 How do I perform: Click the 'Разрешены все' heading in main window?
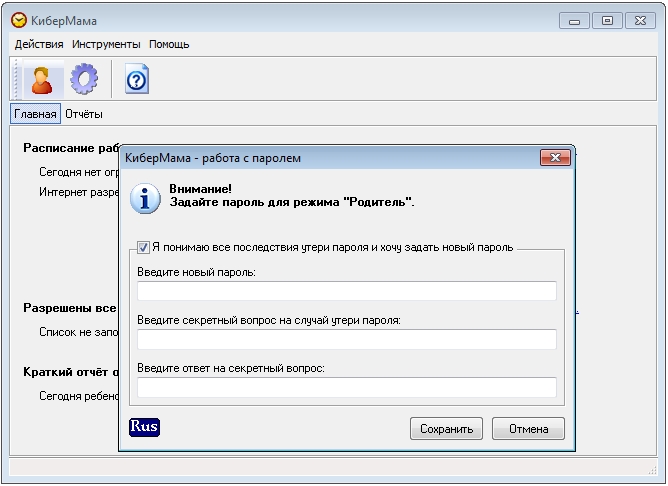[70, 308]
